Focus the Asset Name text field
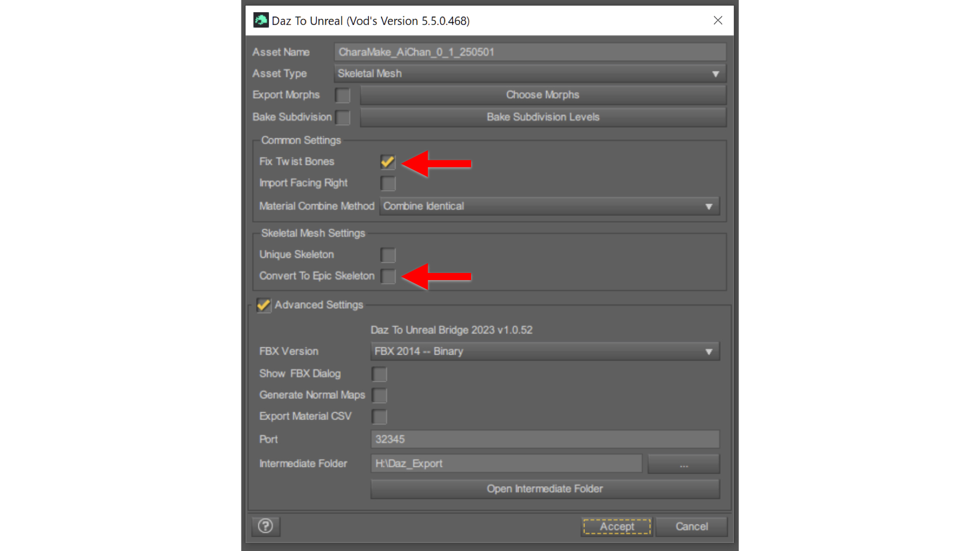The height and width of the screenshot is (551, 980). [x=530, y=52]
